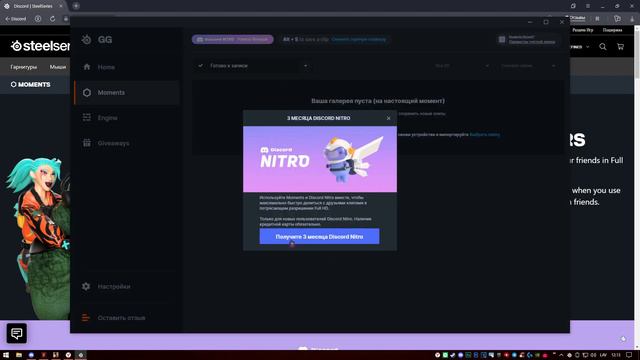Click the Оставить отзыв feedback icon
Screen dimensions: 640x360
tap(86, 318)
